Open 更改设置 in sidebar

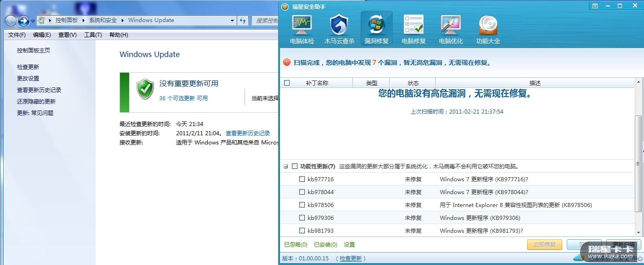pos(28,79)
